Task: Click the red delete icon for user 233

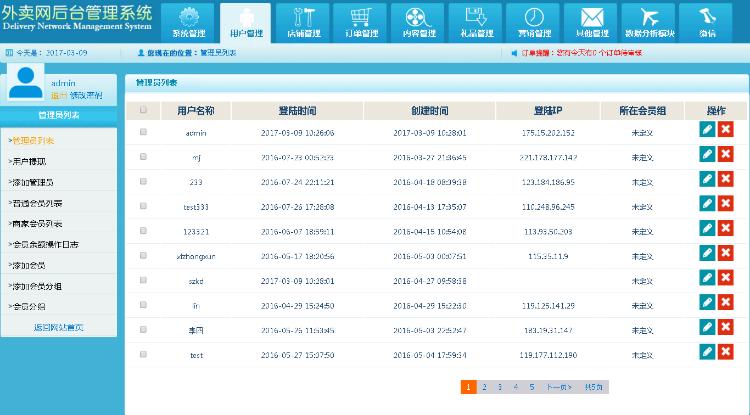Action: click(726, 178)
